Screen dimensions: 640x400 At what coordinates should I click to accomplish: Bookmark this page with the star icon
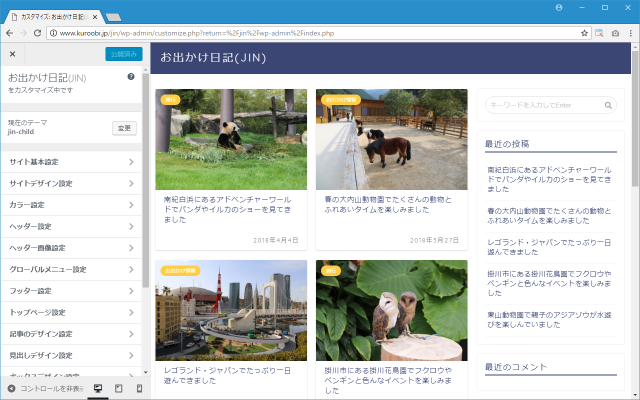(x=584, y=33)
